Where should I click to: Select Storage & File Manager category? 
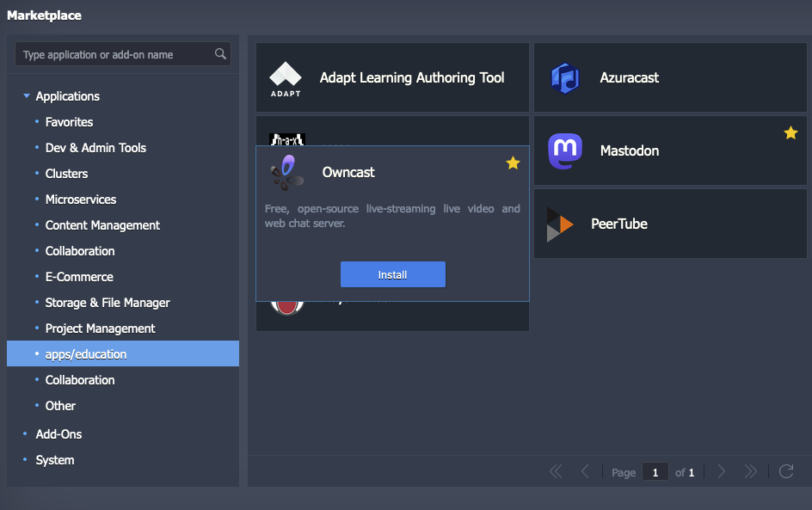108,303
